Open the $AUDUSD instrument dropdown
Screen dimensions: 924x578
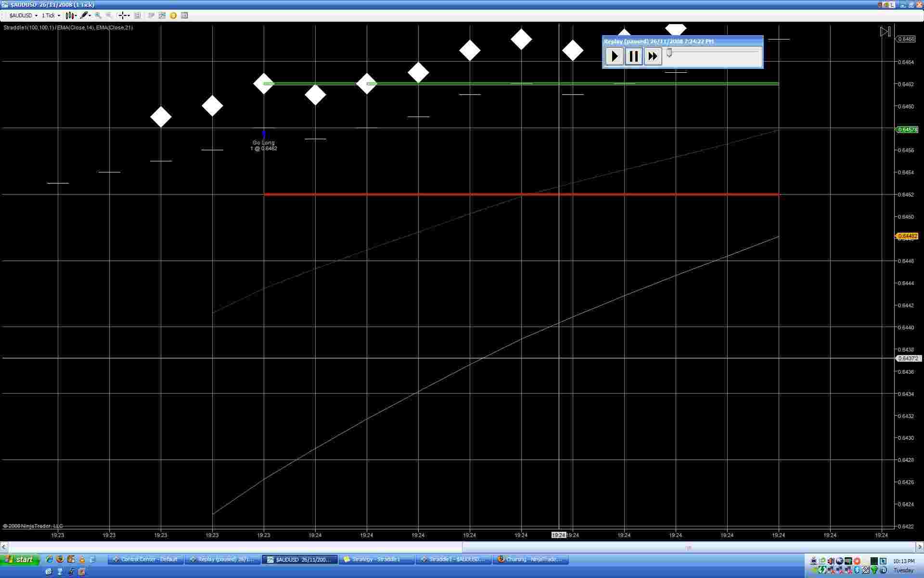tap(23, 15)
